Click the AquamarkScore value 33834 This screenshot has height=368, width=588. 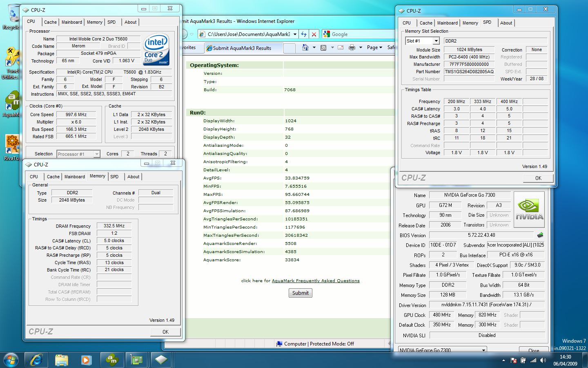[292, 260]
